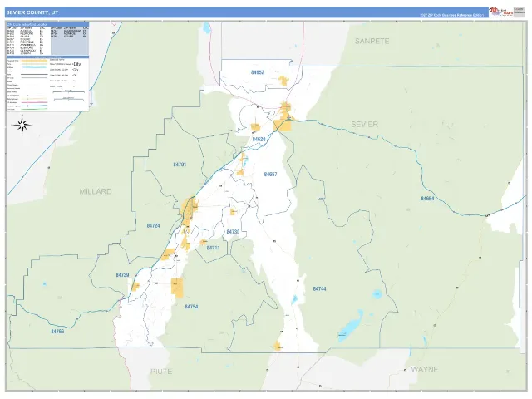Click the ZIP code index table header bar
The image size is (532, 399).
47,25
